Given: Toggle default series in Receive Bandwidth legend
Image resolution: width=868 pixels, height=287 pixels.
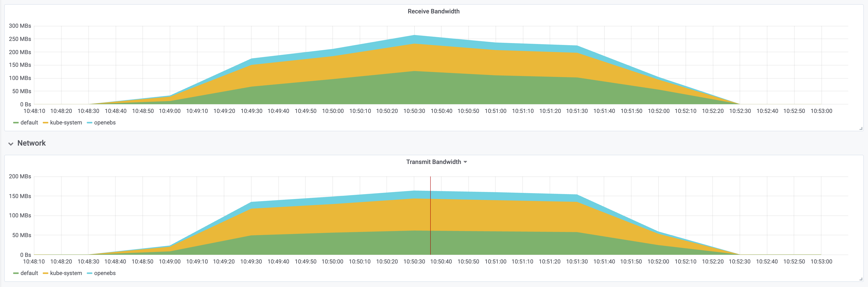Looking at the screenshot, I should (x=29, y=123).
